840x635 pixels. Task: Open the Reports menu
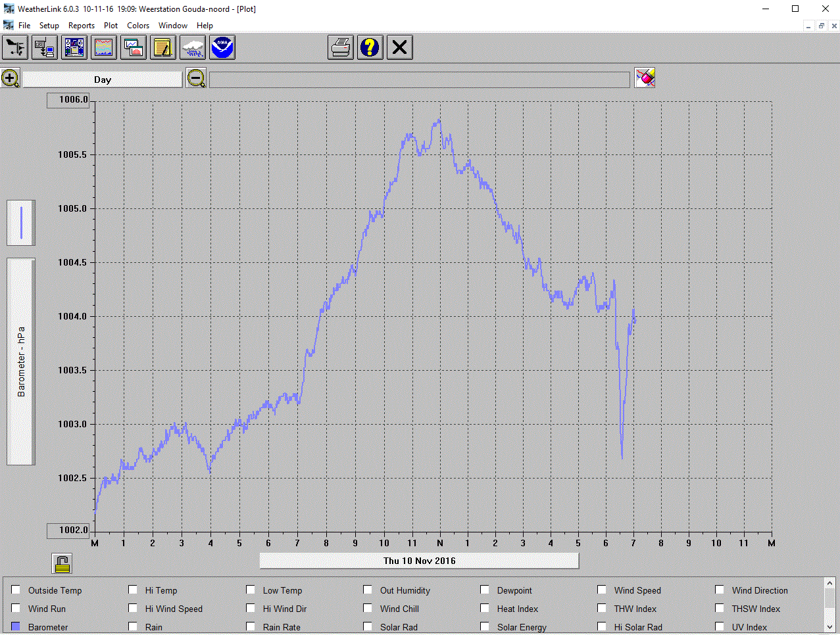[x=82, y=26]
